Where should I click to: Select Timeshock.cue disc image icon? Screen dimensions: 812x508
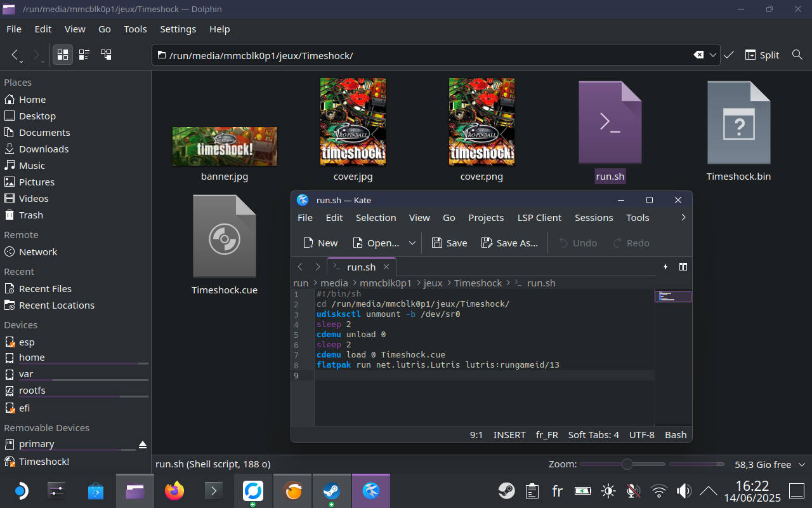(x=225, y=236)
